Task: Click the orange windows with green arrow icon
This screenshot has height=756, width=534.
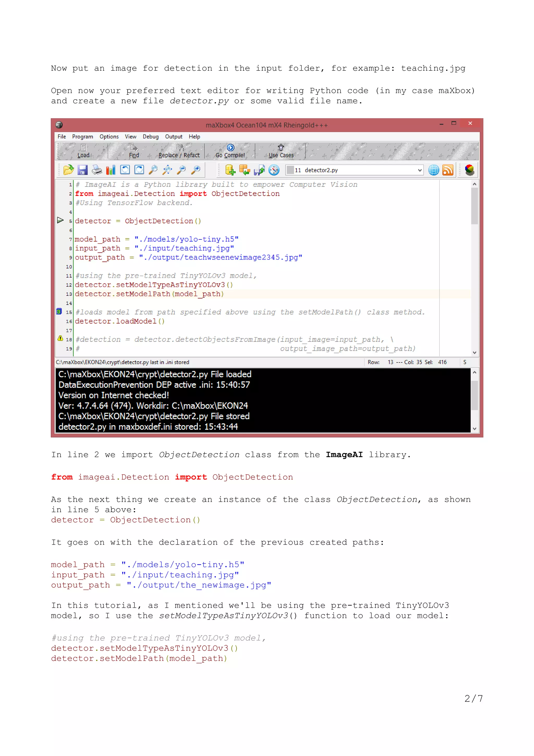Action: (x=245, y=170)
